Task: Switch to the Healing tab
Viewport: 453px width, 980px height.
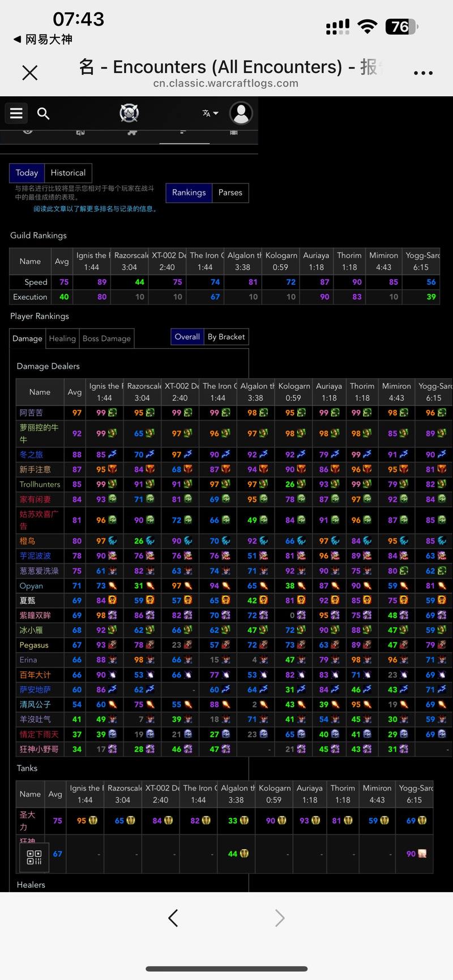Action: (x=62, y=339)
